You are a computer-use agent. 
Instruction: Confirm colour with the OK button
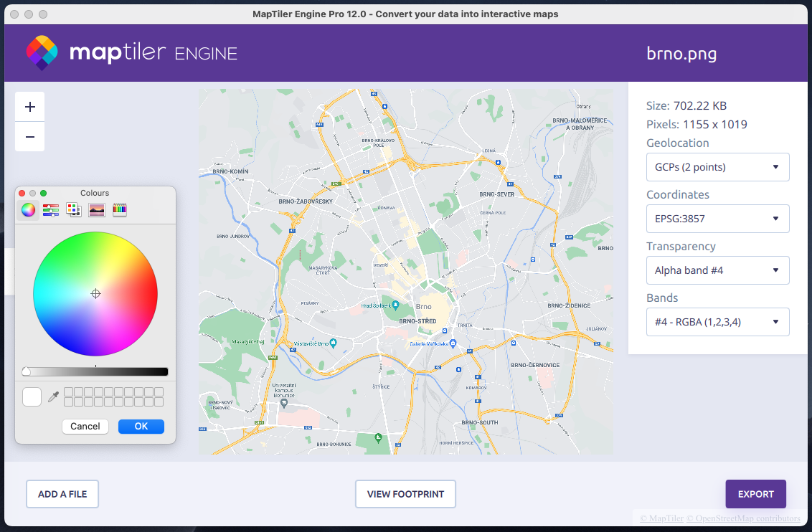click(x=141, y=426)
